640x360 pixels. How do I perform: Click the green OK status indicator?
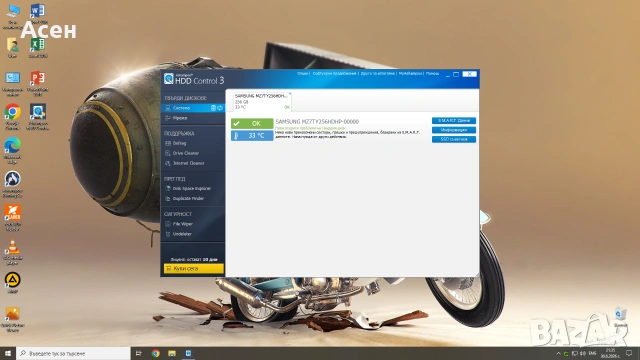pyautogui.click(x=252, y=123)
